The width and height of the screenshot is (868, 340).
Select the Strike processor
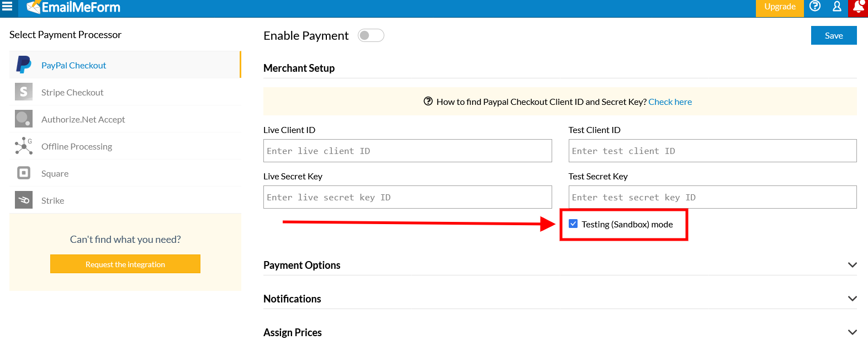pyautogui.click(x=125, y=200)
